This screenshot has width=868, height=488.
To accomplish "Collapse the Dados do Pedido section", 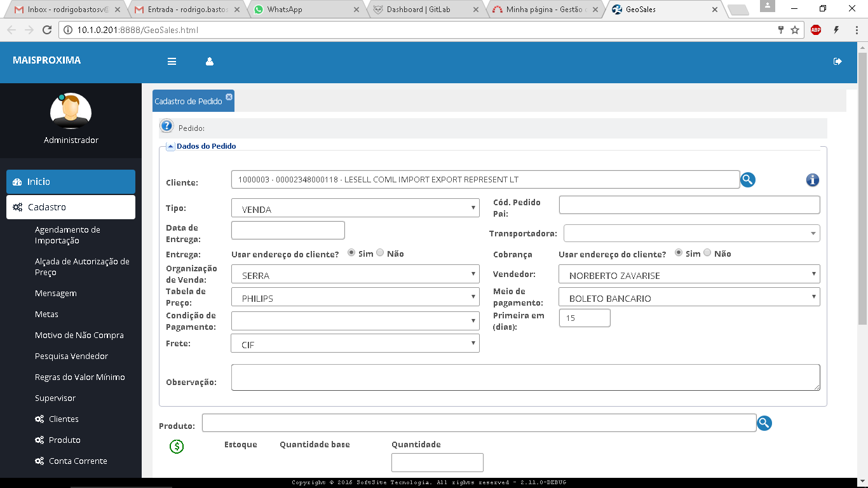I will [x=170, y=146].
